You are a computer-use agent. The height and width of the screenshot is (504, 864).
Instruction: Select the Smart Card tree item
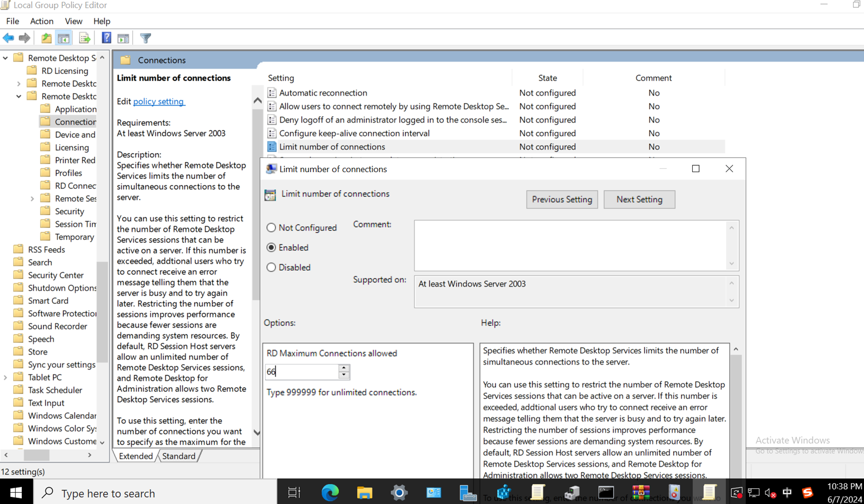(48, 301)
